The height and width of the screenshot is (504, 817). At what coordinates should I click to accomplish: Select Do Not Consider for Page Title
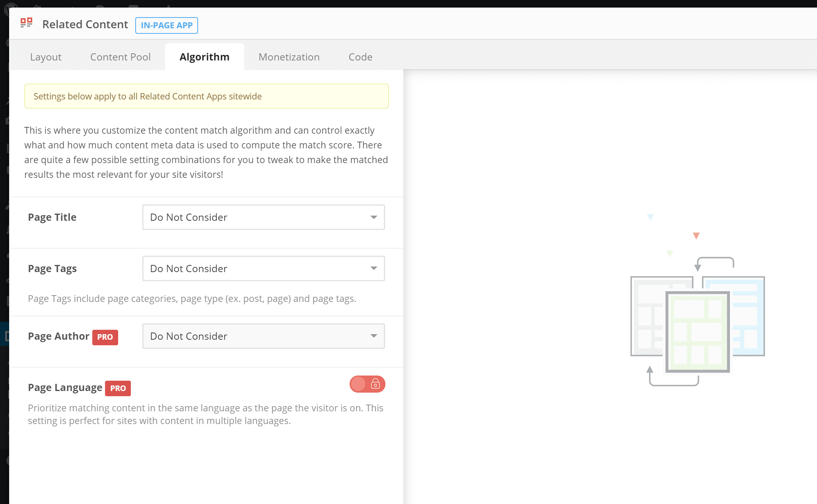263,217
